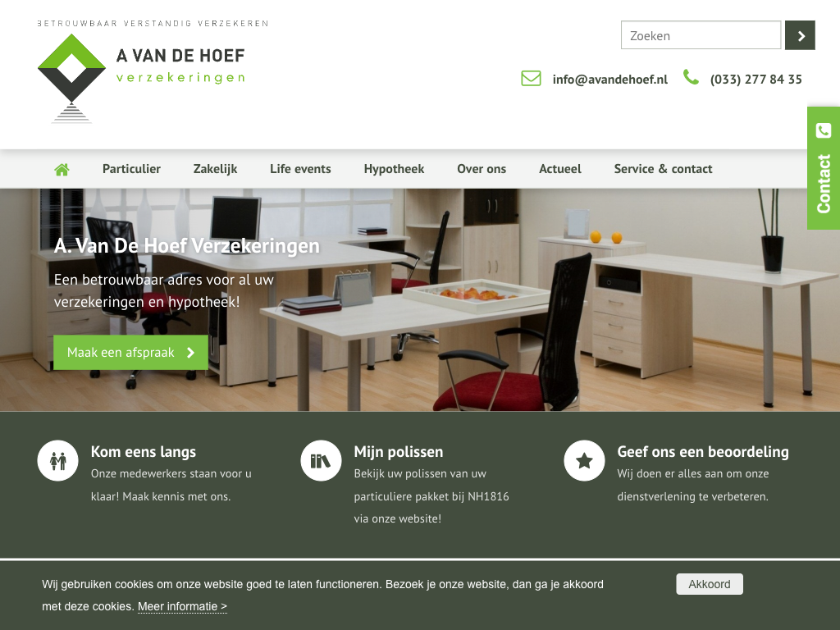Click the green phone handset icon

click(691, 77)
